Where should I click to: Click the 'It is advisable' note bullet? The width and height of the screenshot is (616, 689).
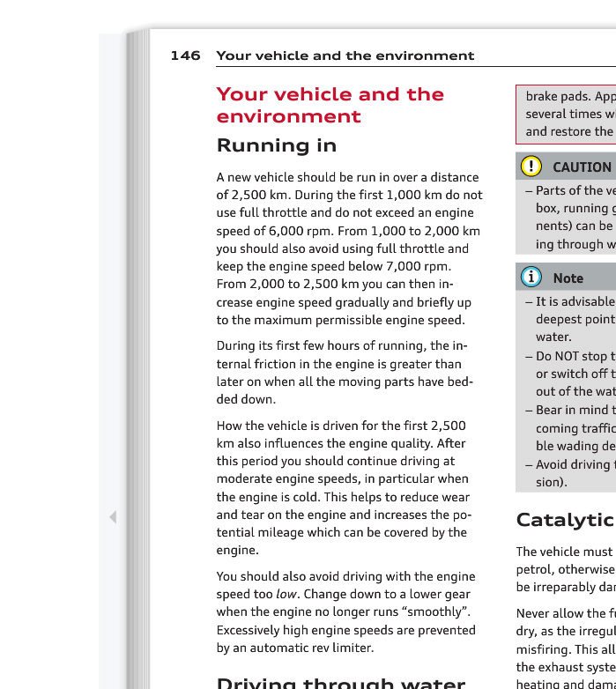click(x=575, y=318)
